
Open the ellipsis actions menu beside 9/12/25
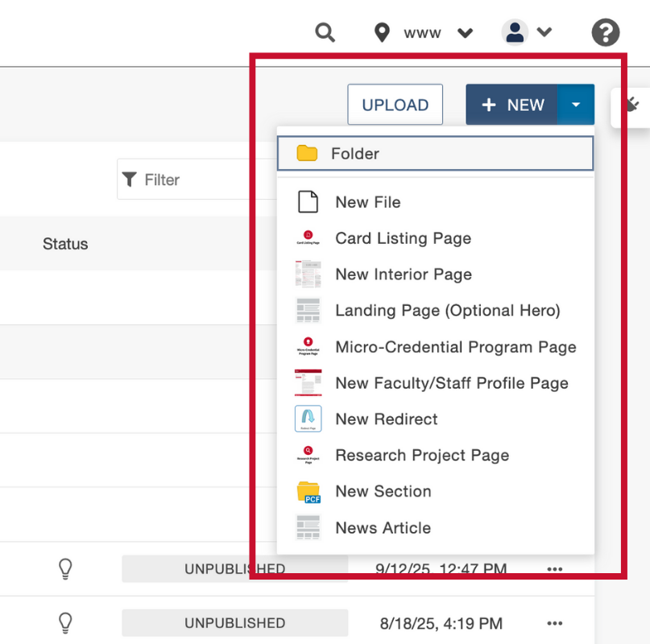point(554,568)
